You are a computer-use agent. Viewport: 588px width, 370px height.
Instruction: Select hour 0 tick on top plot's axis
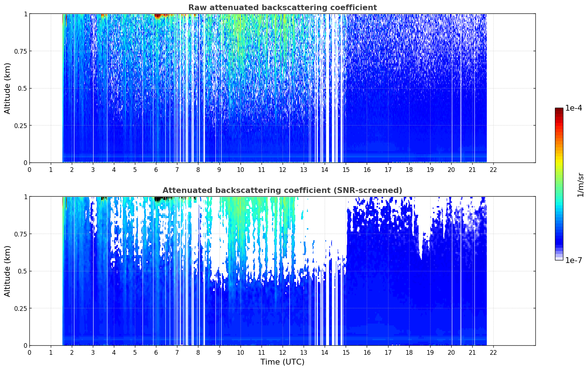pyautogui.click(x=30, y=169)
